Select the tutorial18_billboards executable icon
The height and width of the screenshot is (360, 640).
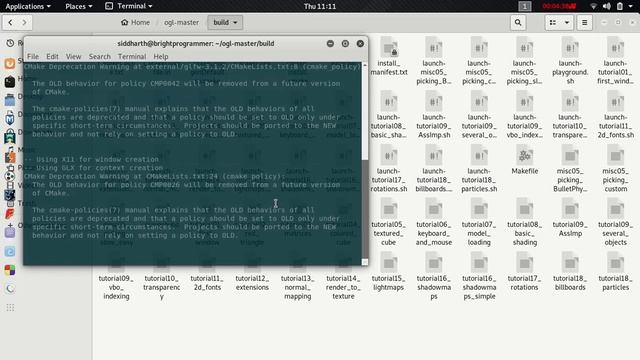coord(570,263)
